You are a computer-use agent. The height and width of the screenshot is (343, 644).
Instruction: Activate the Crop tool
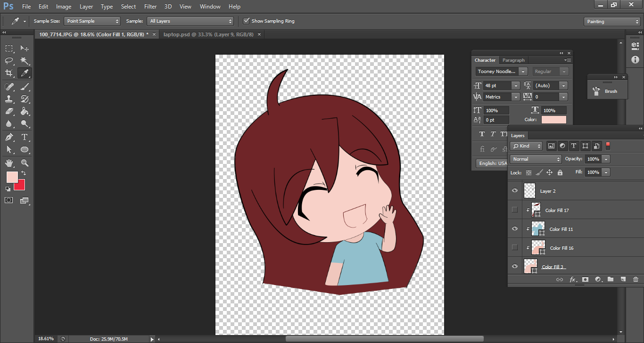pyautogui.click(x=9, y=73)
